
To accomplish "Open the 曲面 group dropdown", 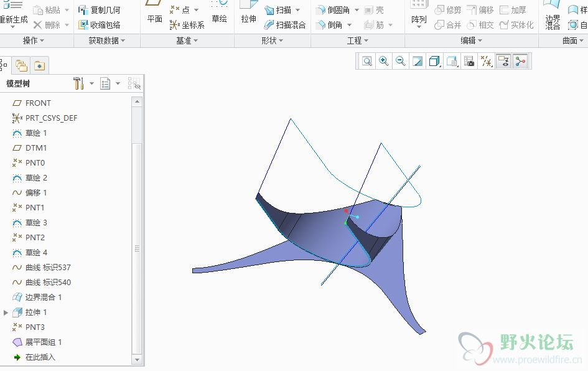I will 573,40.
